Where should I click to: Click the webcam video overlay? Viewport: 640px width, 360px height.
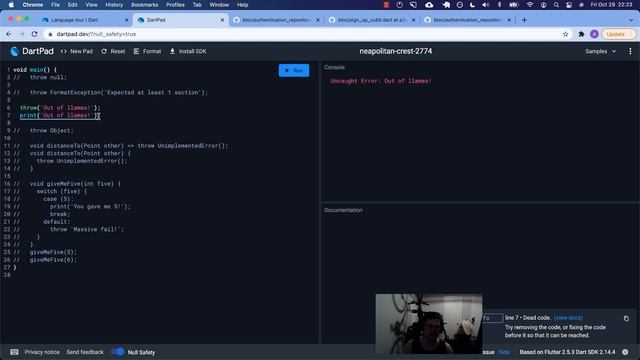(429, 324)
